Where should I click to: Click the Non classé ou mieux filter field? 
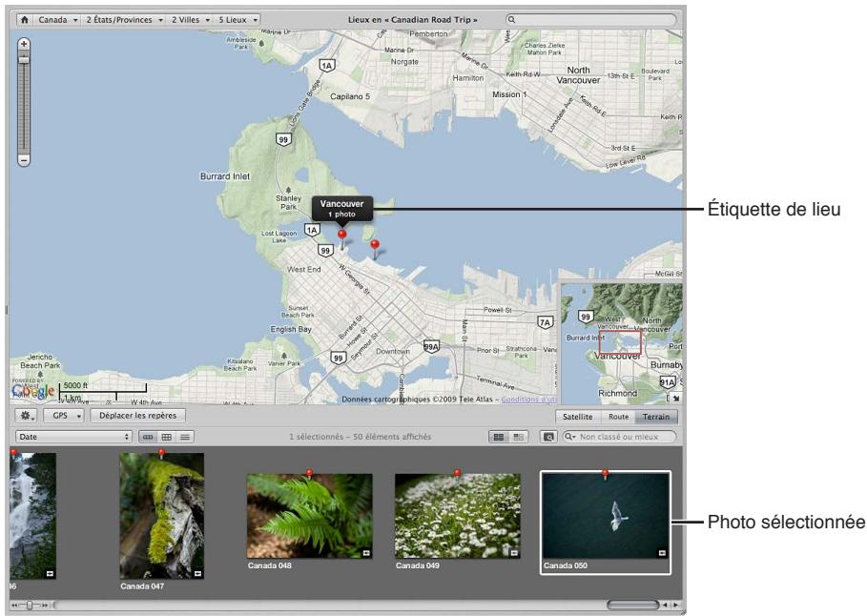pyautogui.click(x=619, y=437)
